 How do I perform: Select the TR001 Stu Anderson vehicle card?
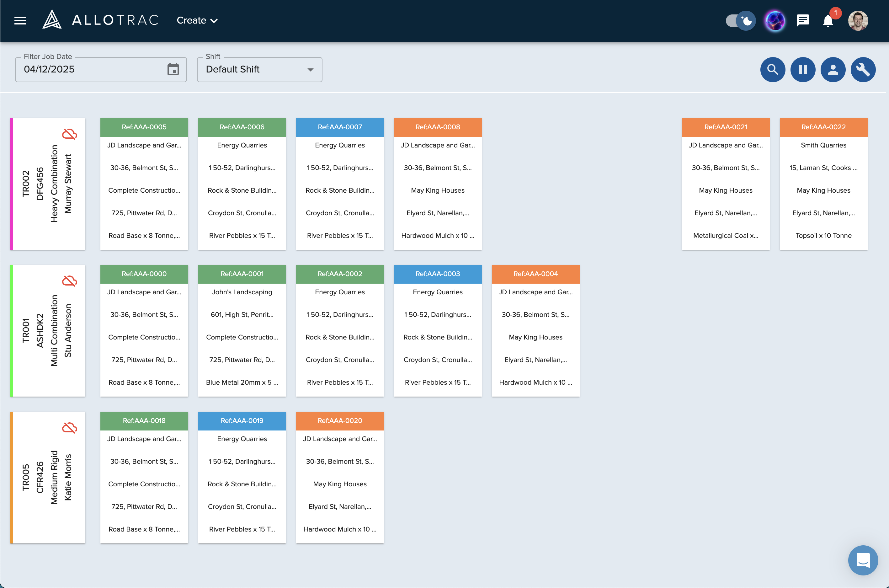point(48,331)
